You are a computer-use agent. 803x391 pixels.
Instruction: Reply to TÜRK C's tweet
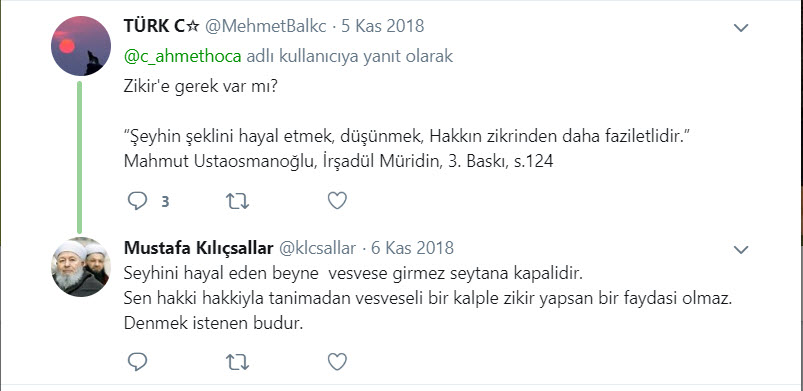click(137, 201)
